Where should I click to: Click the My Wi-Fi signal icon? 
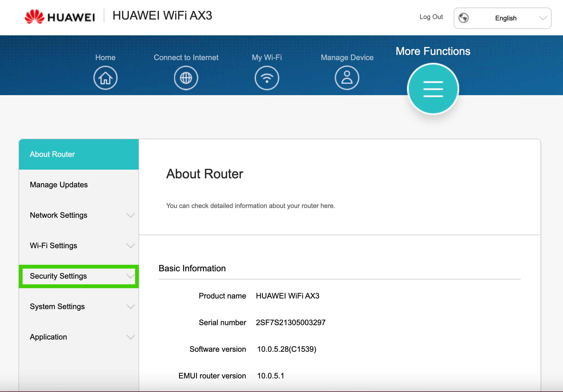[267, 78]
